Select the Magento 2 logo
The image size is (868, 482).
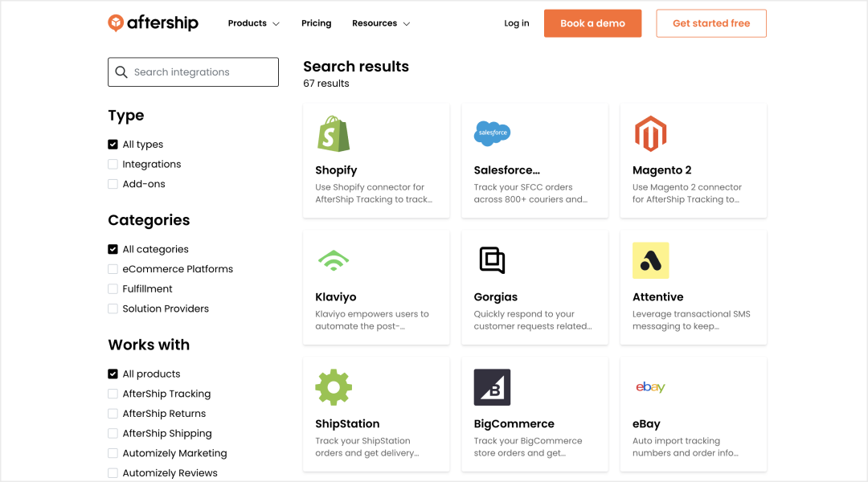click(650, 133)
